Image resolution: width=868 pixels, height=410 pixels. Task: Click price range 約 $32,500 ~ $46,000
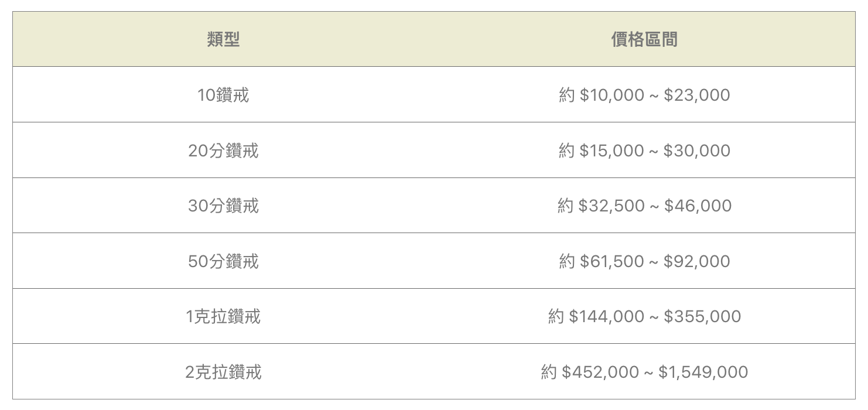[x=644, y=206]
